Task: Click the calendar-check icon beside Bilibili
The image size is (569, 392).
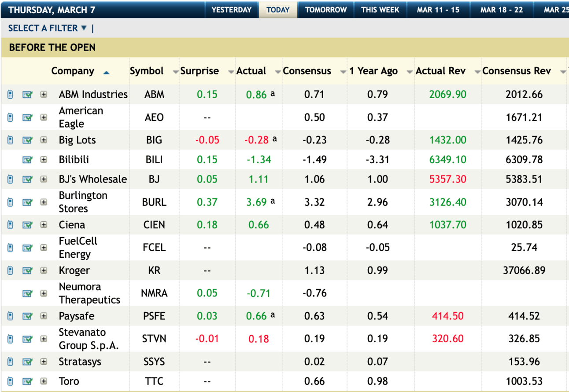Action: tap(27, 160)
